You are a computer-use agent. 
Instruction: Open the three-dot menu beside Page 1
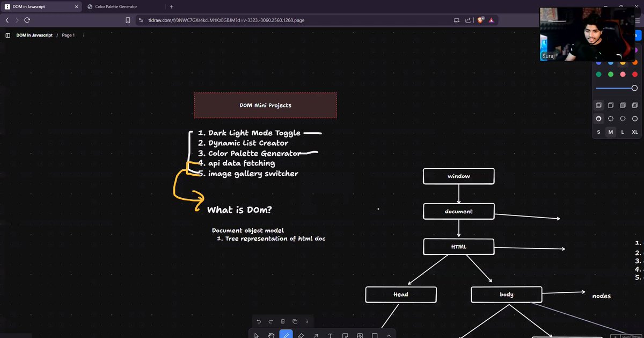pos(84,35)
